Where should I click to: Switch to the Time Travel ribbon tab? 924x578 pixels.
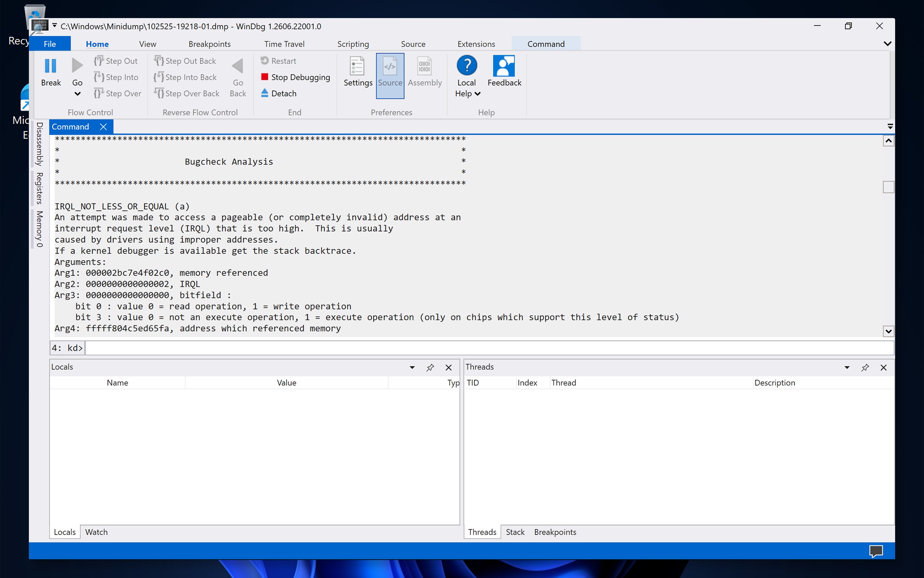pos(284,44)
